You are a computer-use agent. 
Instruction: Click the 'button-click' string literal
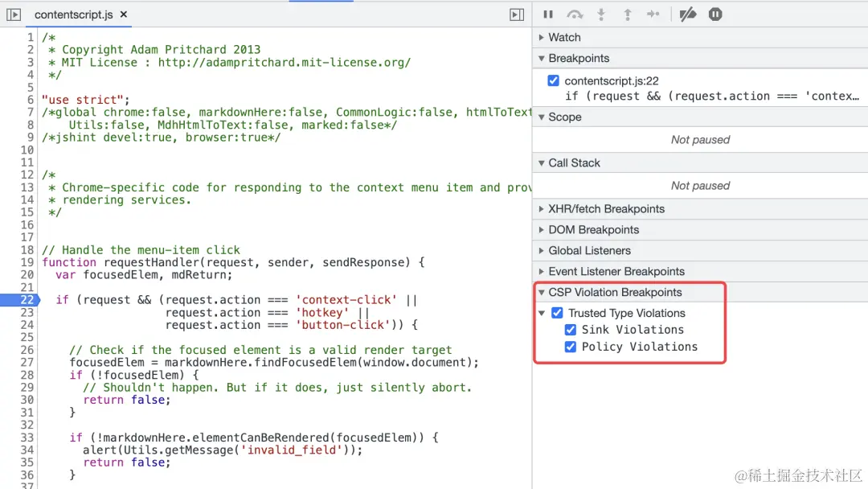click(x=343, y=325)
